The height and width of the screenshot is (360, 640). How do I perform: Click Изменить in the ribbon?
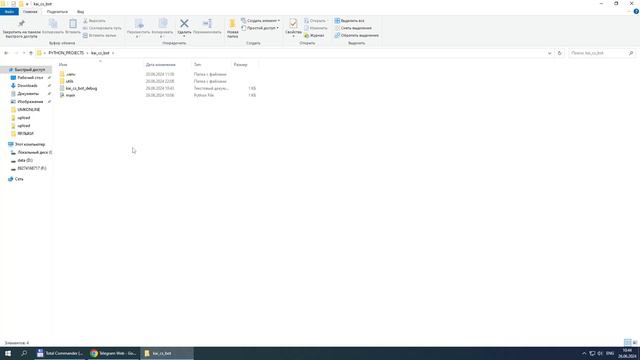[x=316, y=28]
